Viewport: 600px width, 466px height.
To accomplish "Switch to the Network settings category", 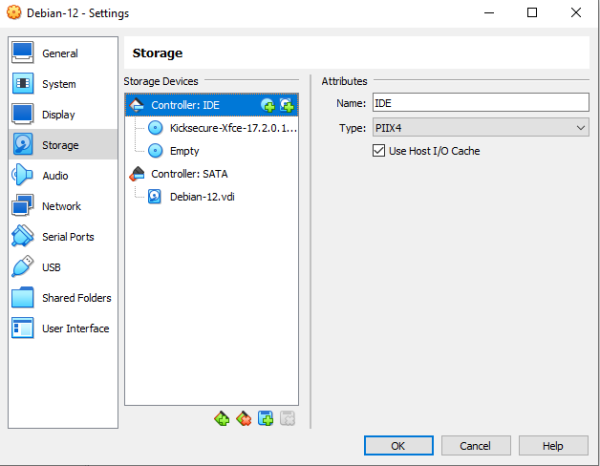I will point(61,206).
